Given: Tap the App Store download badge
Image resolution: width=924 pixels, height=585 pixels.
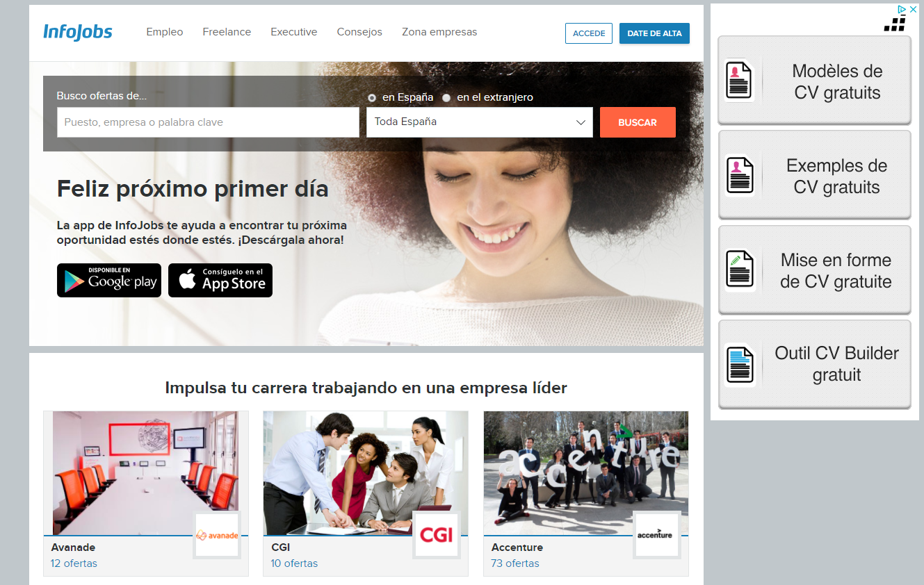Looking at the screenshot, I should [x=220, y=280].
